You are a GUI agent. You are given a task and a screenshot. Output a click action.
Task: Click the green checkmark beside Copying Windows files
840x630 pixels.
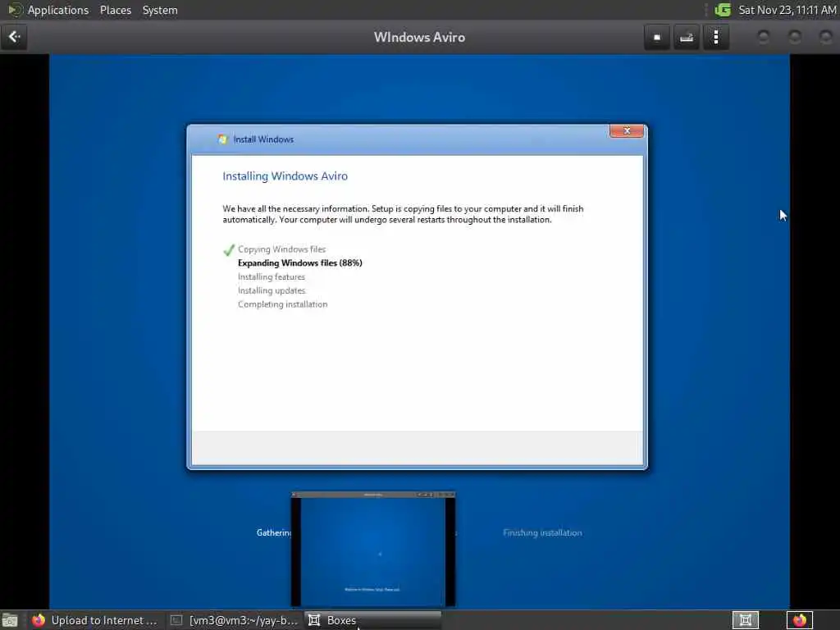pyautogui.click(x=229, y=249)
